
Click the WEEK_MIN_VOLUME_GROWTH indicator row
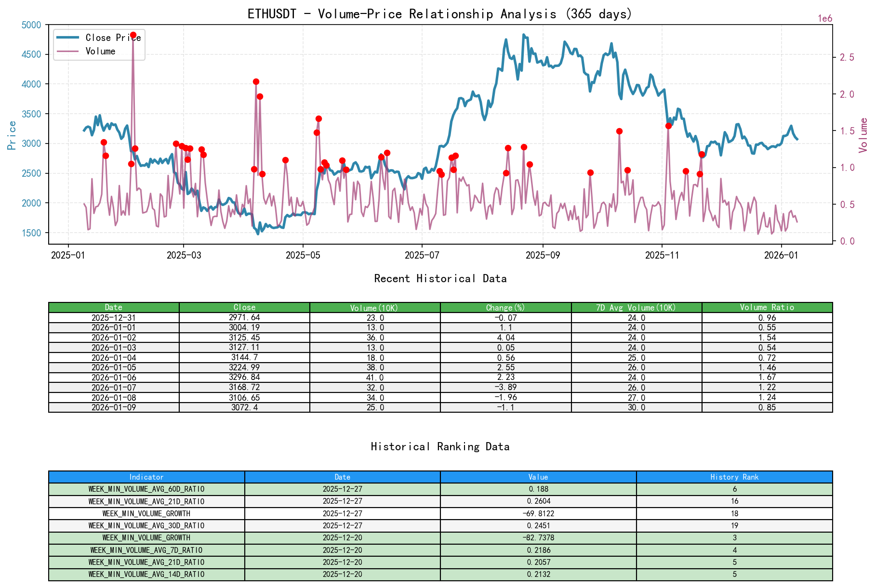pos(146,513)
